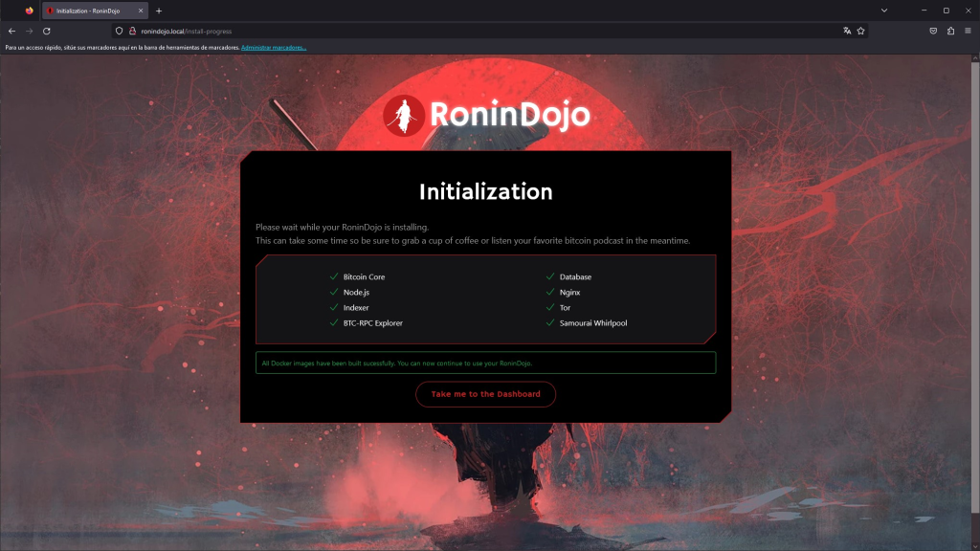Close the Initialization - RoninDojo tab
980x551 pixels.
tap(141, 11)
